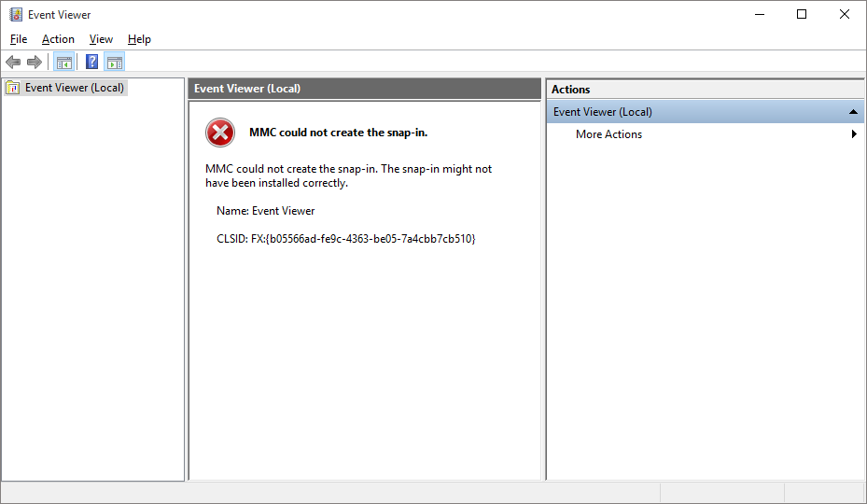Click the center Event Viewer (Local) header bar
The image size is (867, 504).
click(364, 89)
